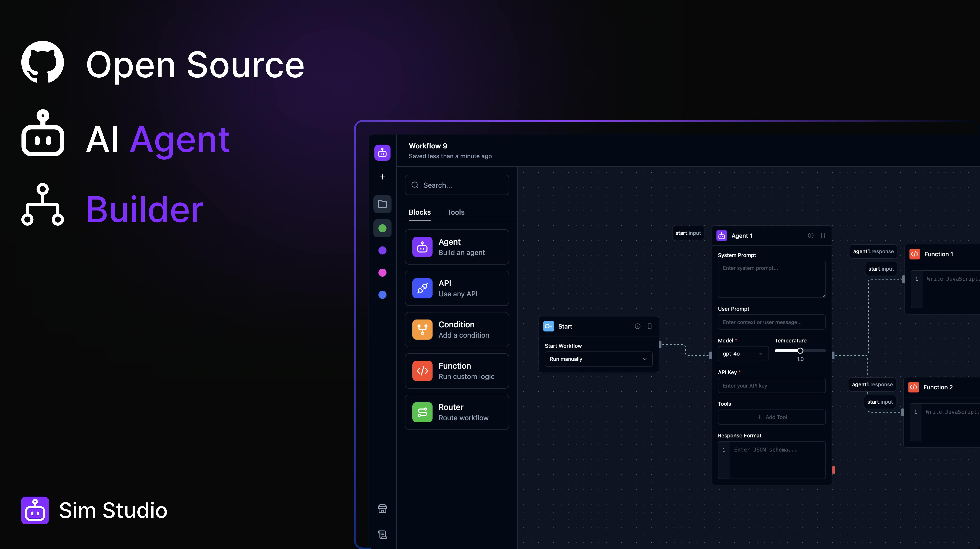
Task: Open the folder icon in the sidebar
Action: pos(382,204)
